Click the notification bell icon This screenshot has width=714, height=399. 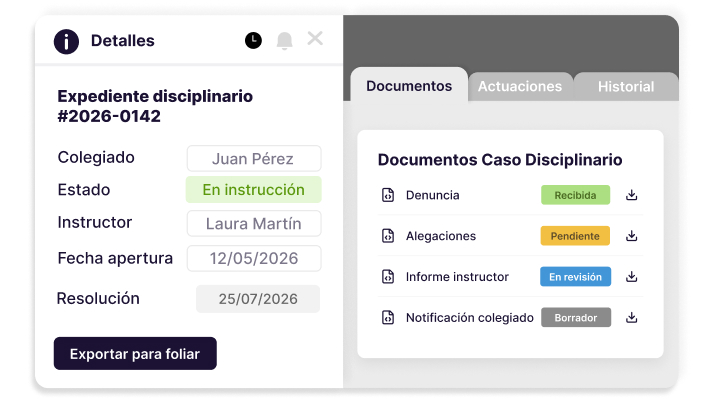tap(285, 41)
